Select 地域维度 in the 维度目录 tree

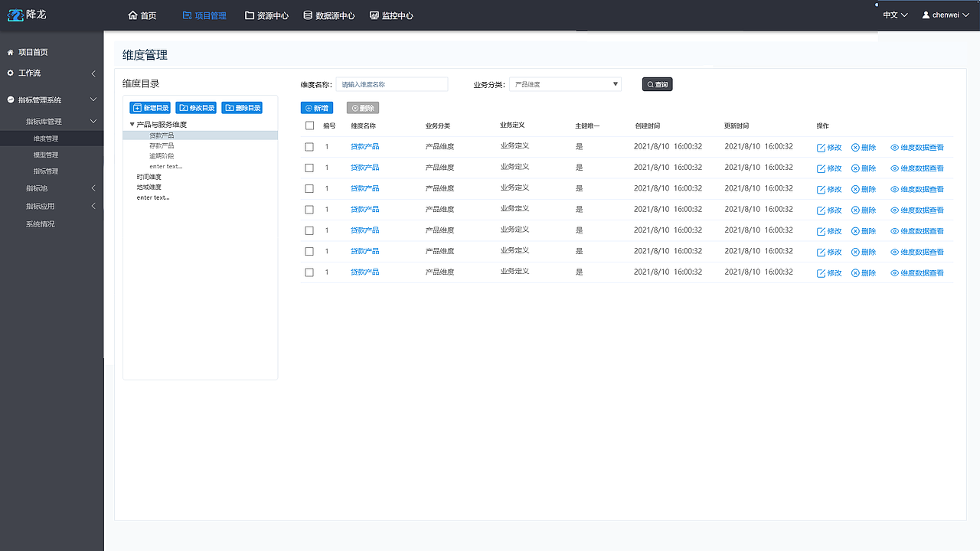(149, 187)
